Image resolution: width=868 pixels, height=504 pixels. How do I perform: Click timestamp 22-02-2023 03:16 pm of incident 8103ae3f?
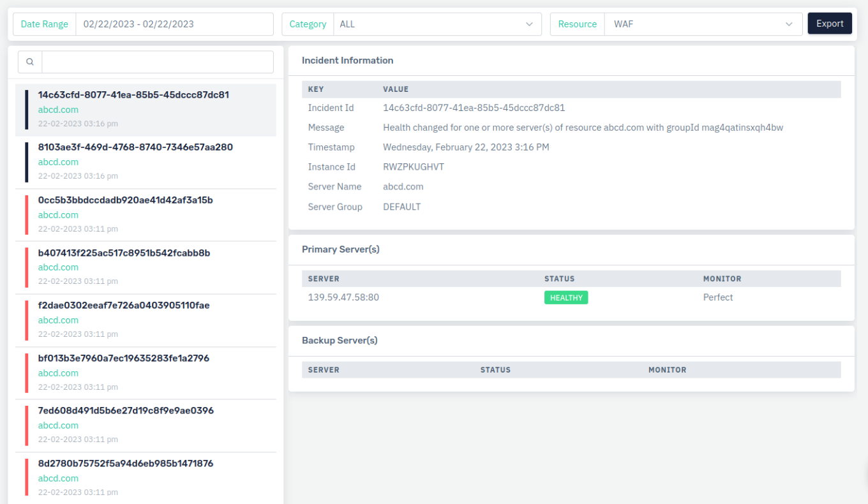click(x=78, y=176)
